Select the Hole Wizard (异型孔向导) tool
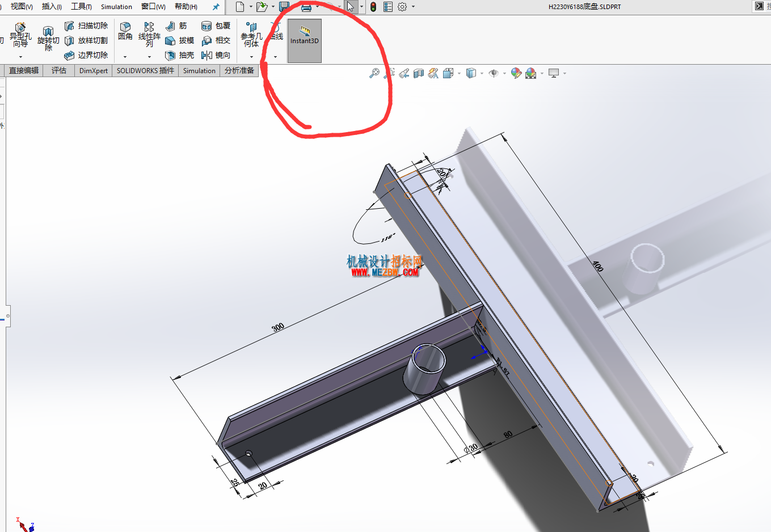Image resolution: width=771 pixels, height=532 pixels. [x=20, y=36]
